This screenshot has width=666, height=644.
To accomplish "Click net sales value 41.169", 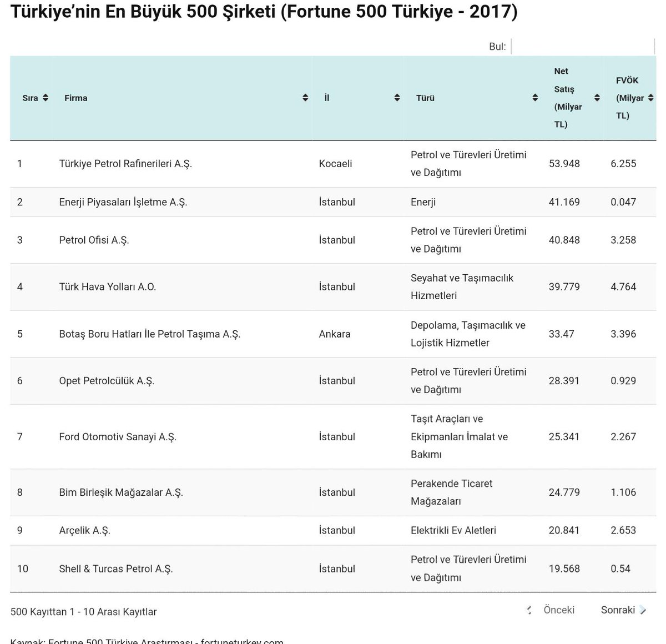I will pos(564,202).
